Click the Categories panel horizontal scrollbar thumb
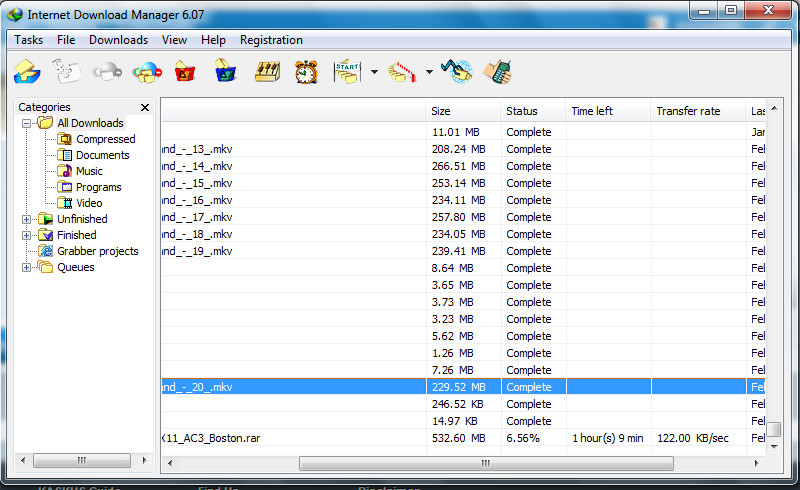 82,460
